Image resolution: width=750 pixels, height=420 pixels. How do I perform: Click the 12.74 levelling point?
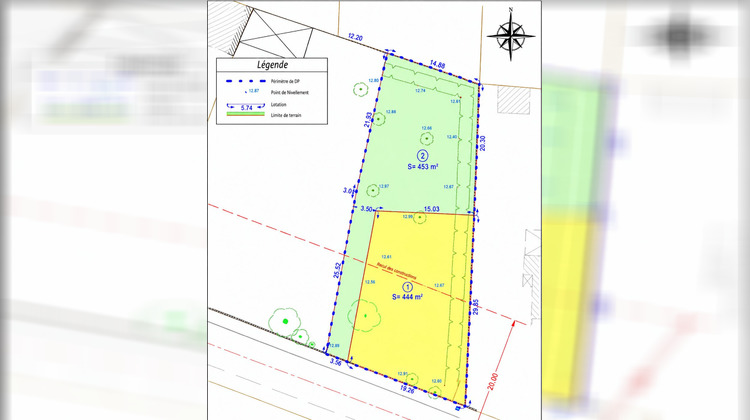[420, 90]
